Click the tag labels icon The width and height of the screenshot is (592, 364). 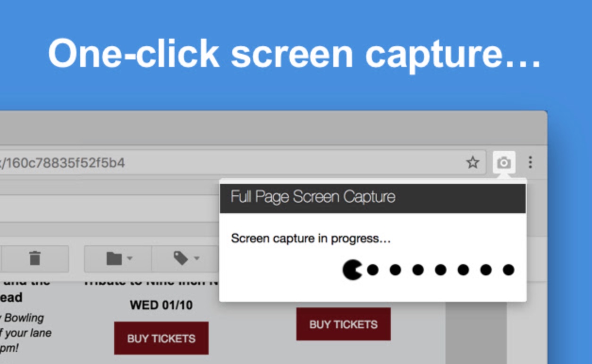click(181, 258)
